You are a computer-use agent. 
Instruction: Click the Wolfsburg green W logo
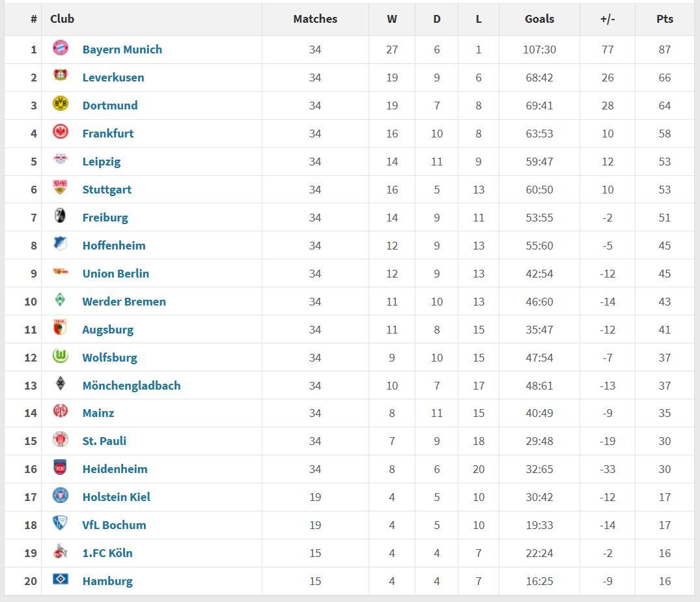click(x=60, y=356)
